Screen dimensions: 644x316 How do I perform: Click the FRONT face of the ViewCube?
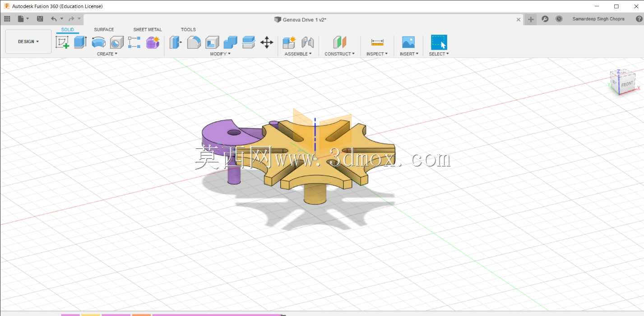tap(627, 84)
